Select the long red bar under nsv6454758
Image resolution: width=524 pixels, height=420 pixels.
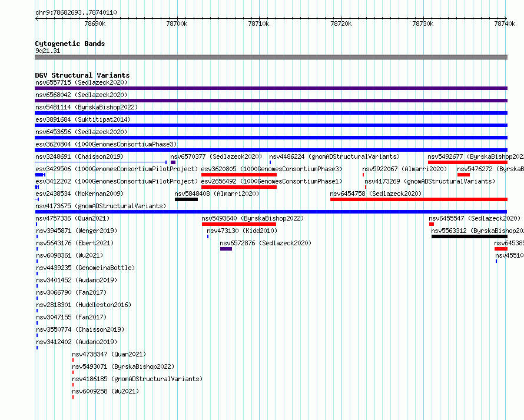(x=419, y=199)
